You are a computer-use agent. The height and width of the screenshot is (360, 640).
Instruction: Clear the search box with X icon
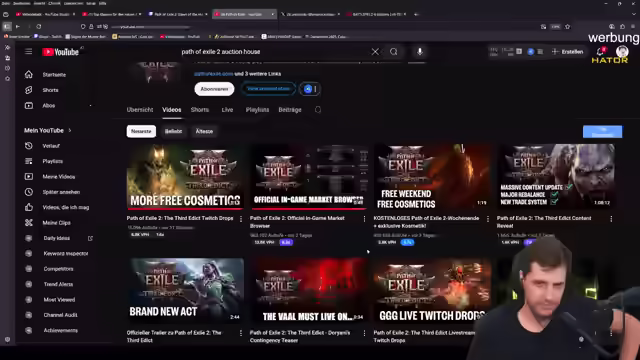(x=375, y=52)
